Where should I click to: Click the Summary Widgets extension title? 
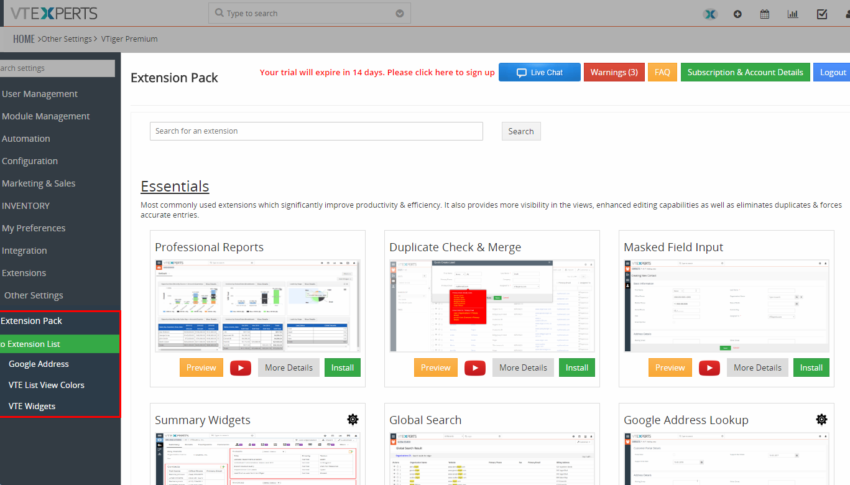pyautogui.click(x=203, y=420)
